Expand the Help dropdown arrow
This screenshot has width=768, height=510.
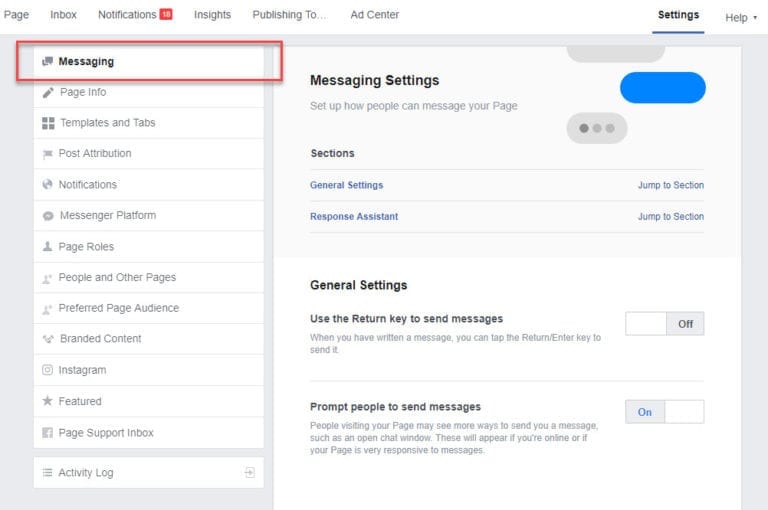(755, 18)
